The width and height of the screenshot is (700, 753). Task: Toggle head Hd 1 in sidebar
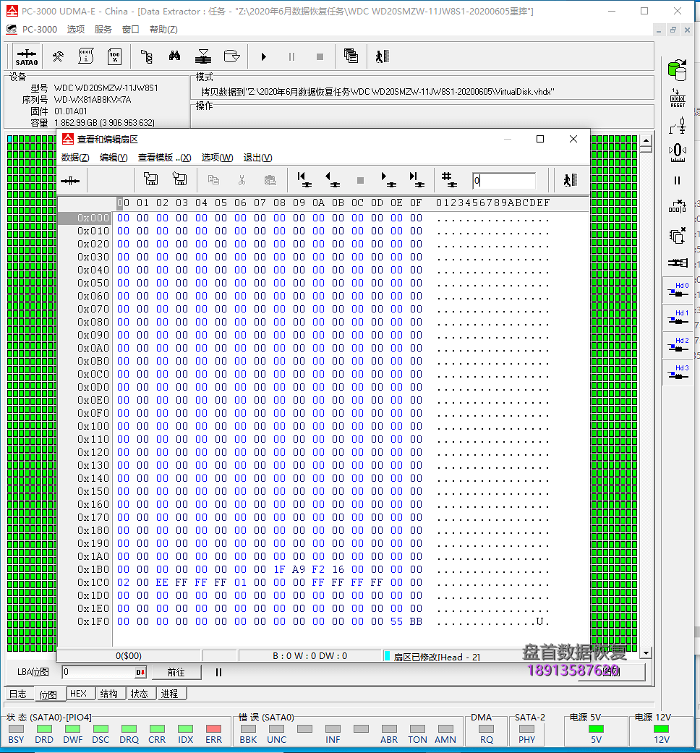678,317
